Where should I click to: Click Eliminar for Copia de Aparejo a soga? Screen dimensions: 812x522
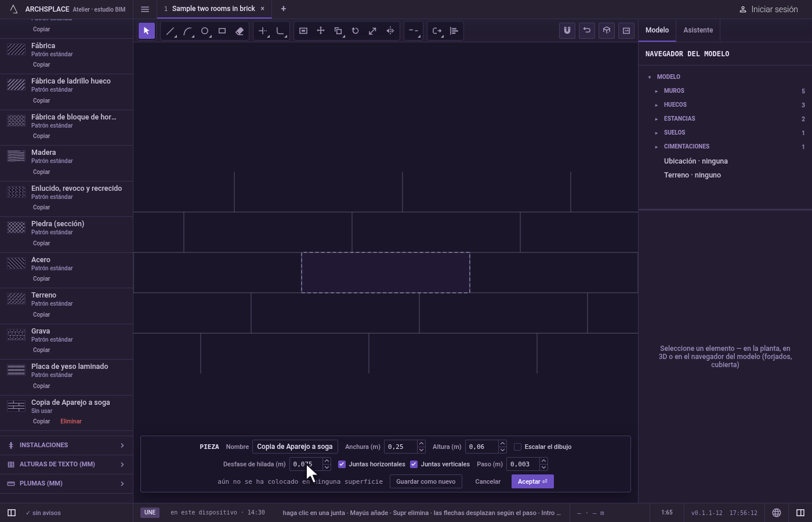tap(71, 422)
